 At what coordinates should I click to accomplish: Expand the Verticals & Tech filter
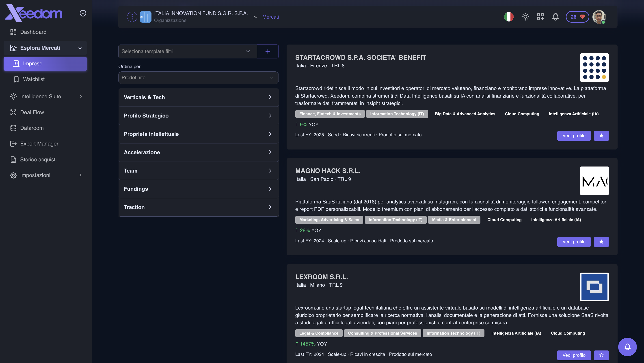(199, 97)
